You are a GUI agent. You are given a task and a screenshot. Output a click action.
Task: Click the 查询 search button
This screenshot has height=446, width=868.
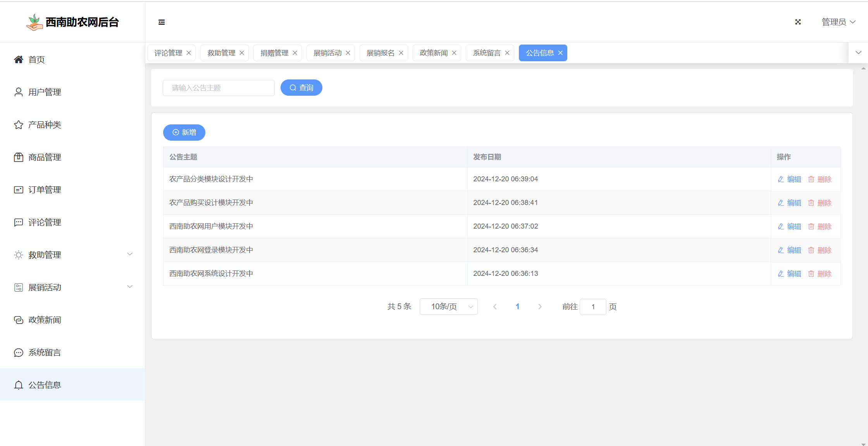301,88
